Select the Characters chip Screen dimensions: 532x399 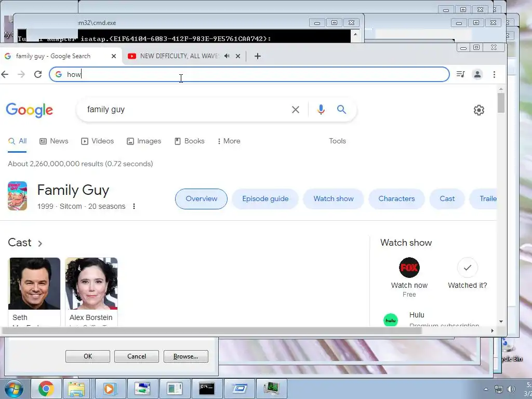tap(396, 199)
